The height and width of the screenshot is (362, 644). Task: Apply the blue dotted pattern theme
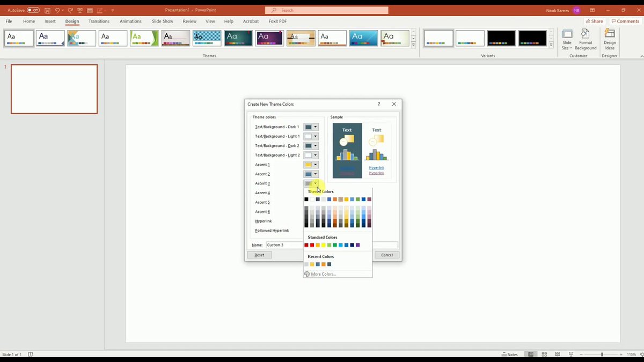click(x=207, y=38)
